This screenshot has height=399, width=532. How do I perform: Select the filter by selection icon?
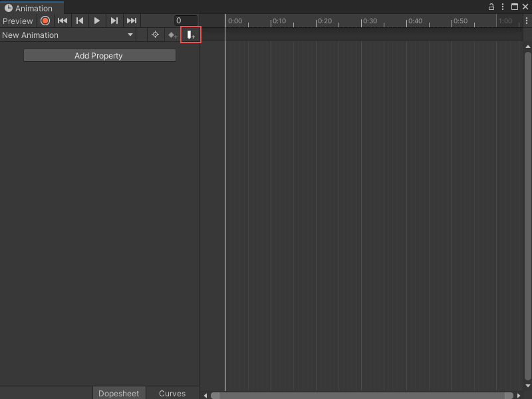tap(156, 35)
